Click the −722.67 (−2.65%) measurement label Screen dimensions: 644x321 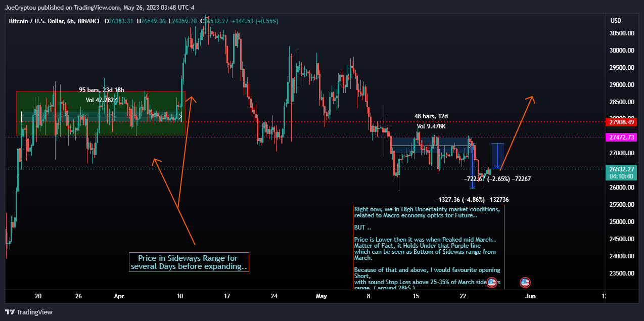coord(497,179)
